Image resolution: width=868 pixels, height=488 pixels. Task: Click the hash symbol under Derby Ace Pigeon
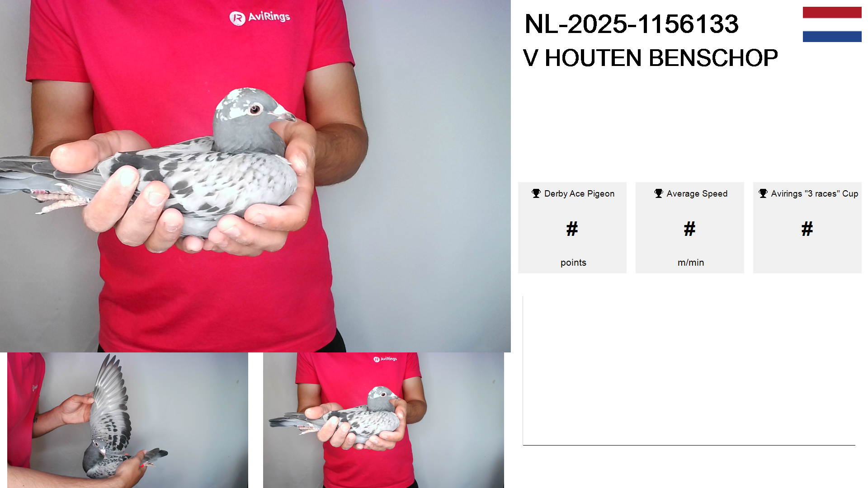click(572, 229)
